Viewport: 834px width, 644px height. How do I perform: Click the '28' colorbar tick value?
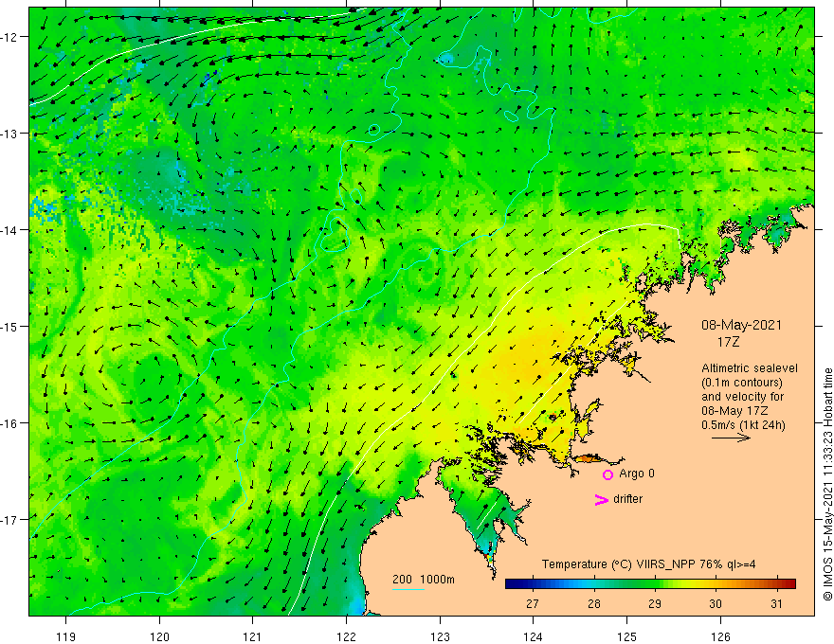coord(594,603)
